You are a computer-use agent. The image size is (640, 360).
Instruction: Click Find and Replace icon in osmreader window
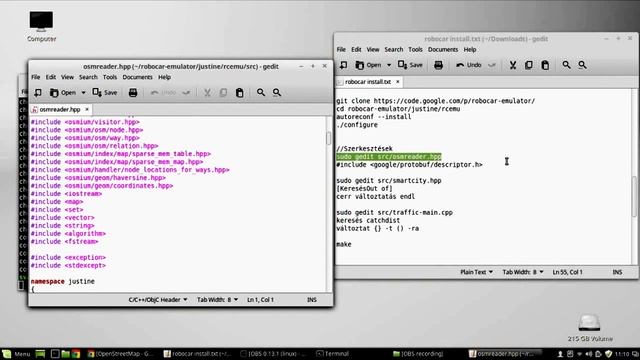(277, 93)
